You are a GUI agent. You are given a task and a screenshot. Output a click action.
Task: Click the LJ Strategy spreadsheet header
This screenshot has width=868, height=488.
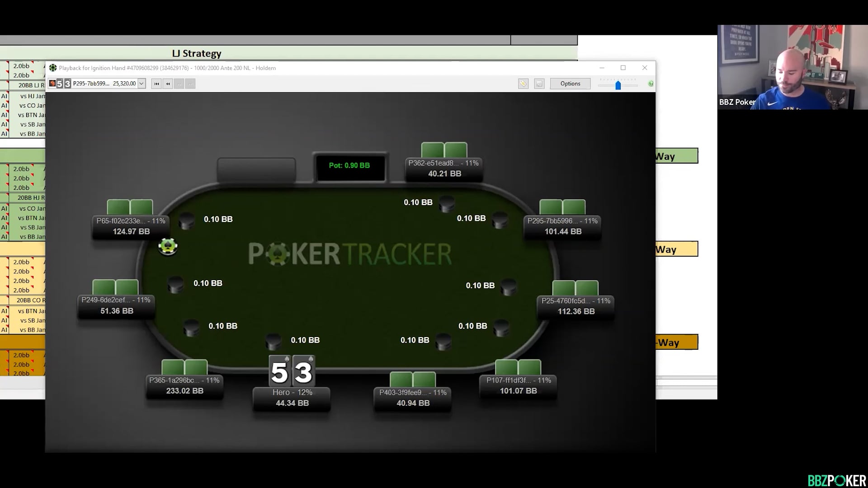pyautogui.click(x=197, y=53)
